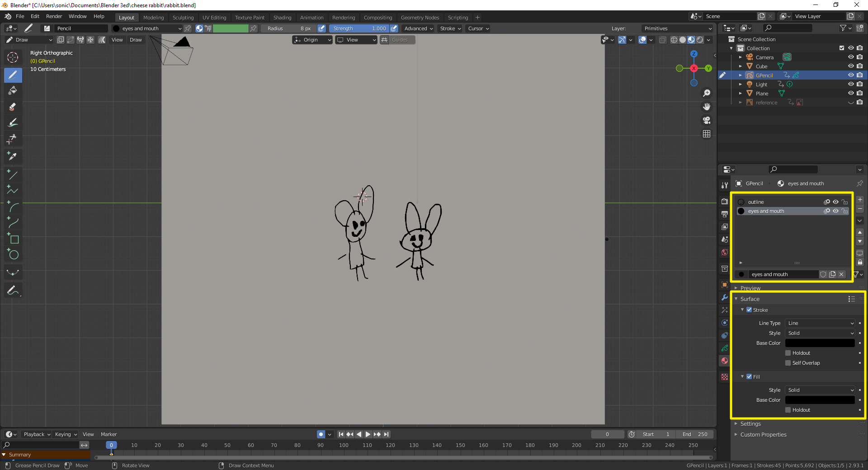Hide the Plane object in viewport
The height and width of the screenshot is (470, 868).
pyautogui.click(x=851, y=94)
